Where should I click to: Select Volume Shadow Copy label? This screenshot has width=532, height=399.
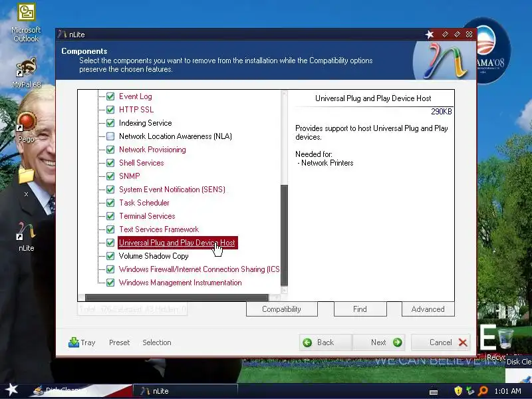click(x=154, y=256)
